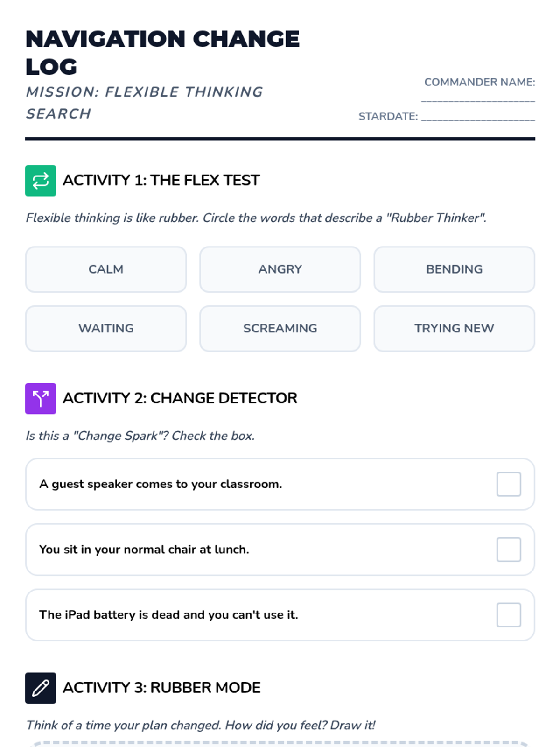
Task: Click the purple split-arrow Activity 2 icon
Action: [x=41, y=399]
